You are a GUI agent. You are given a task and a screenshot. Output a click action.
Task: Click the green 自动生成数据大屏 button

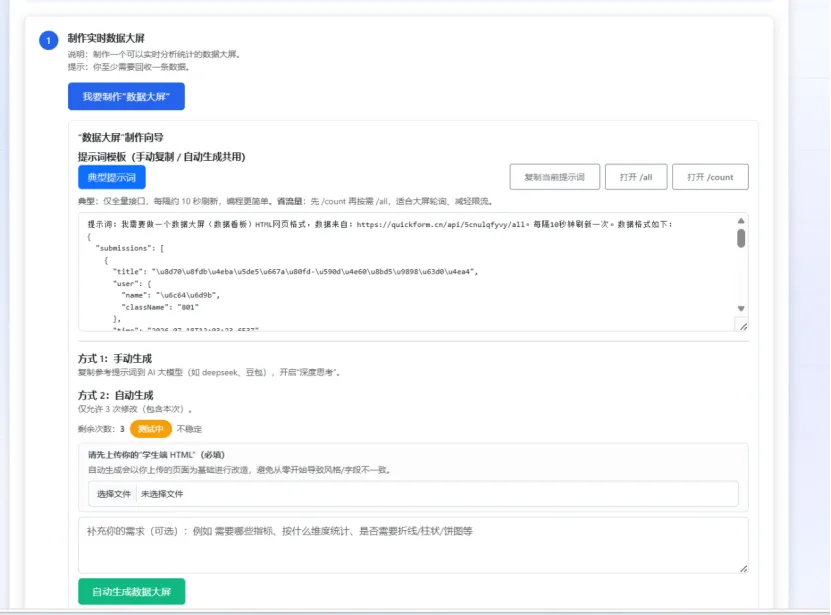tap(131, 591)
